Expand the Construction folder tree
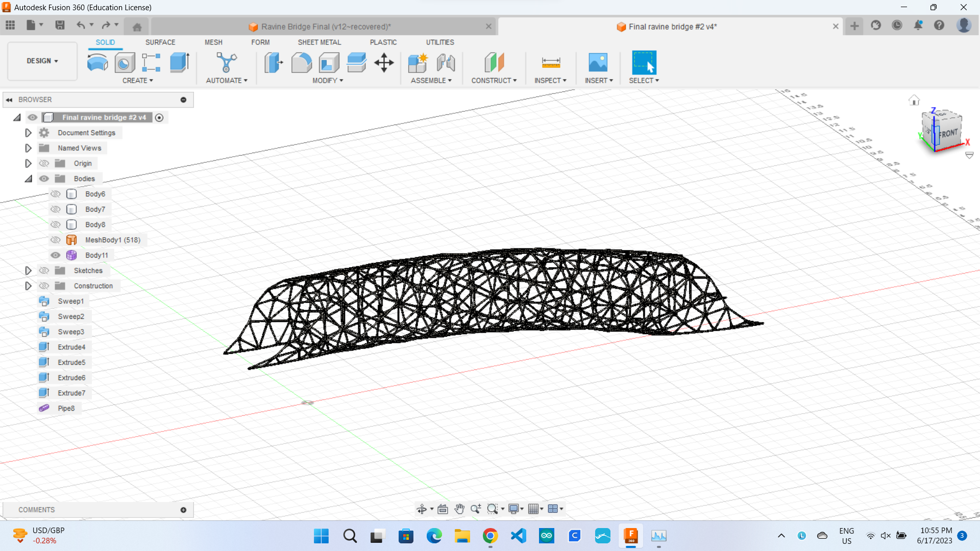Viewport: 980px width, 551px height. click(28, 285)
